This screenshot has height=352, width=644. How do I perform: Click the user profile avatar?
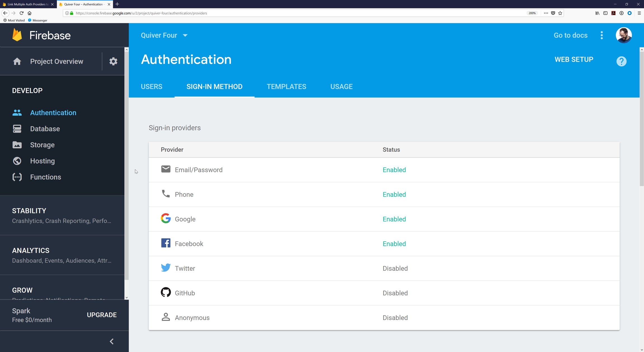(623, 35)
